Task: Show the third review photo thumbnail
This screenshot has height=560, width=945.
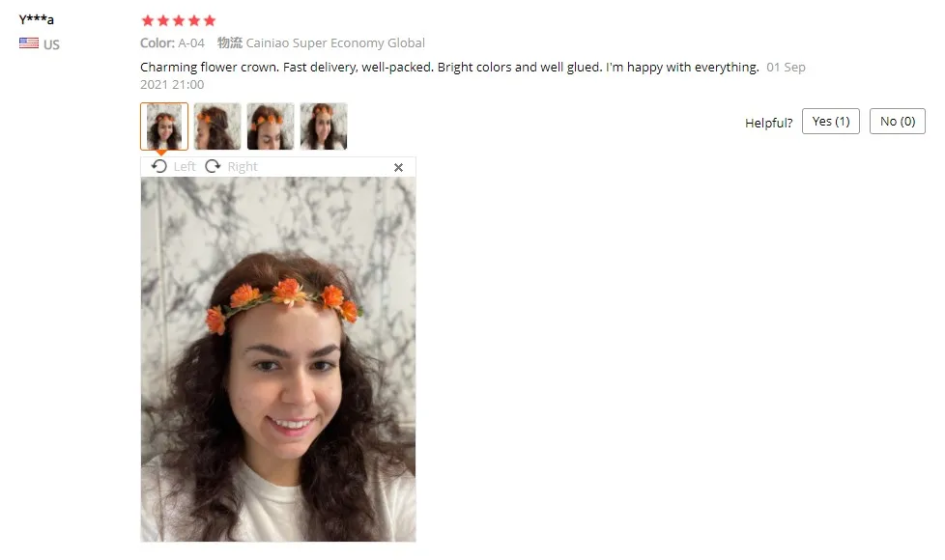Action: click(x=271, y=126)
